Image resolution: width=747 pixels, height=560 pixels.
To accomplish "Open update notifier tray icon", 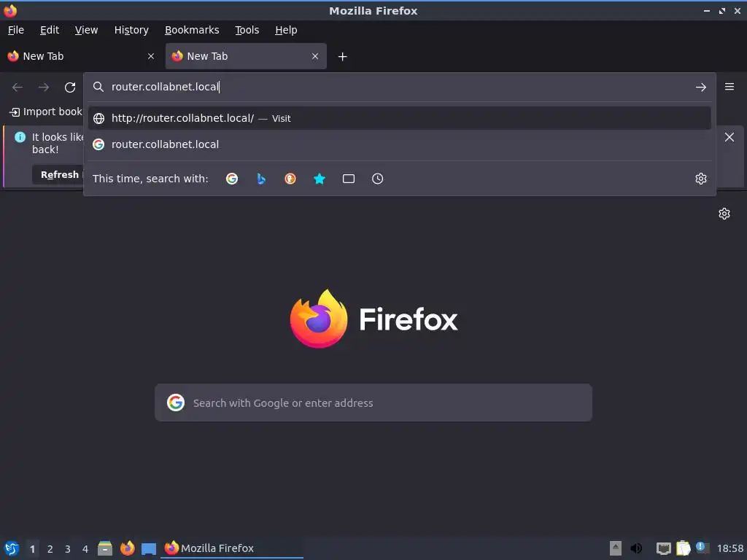I will [x=703, y=548].
